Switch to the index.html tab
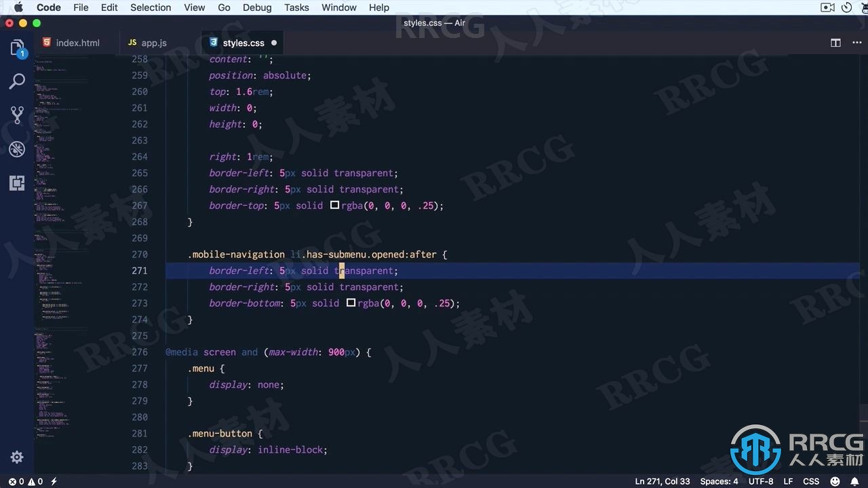 pyautogui.click(x=77, y=43)
